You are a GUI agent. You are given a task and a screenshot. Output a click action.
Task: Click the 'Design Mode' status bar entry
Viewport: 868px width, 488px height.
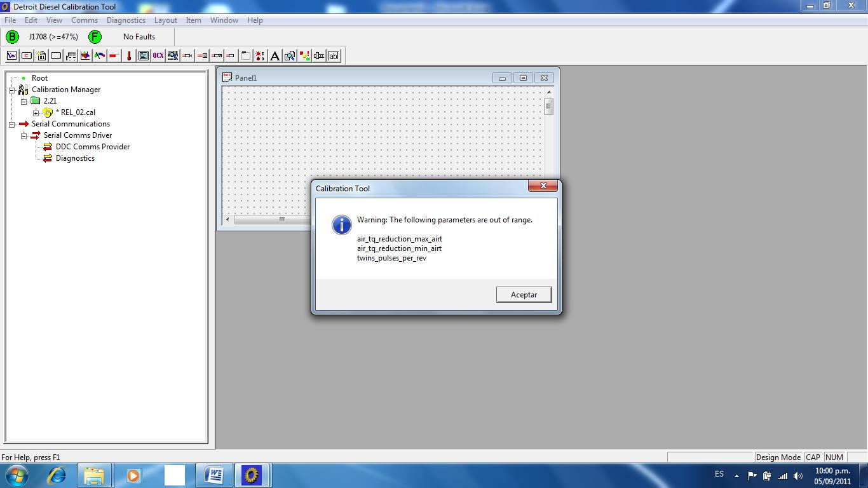pyautogui.click(x=778, y=457)
